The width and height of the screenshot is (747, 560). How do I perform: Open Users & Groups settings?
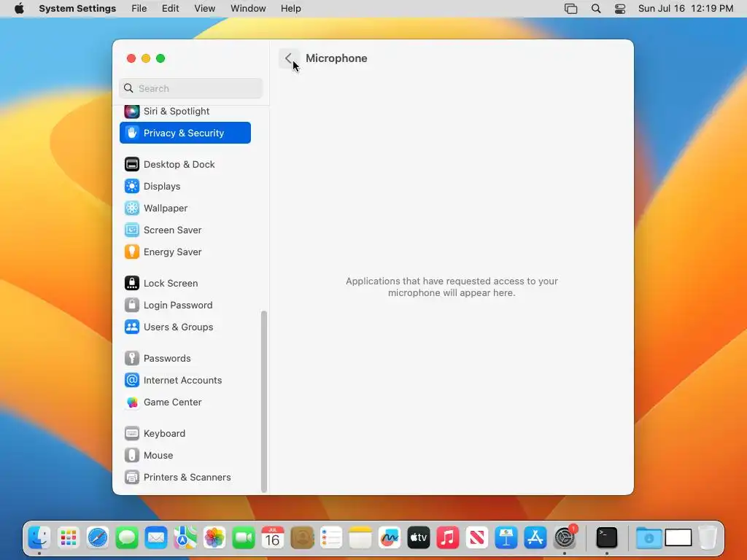click(185, 327)
